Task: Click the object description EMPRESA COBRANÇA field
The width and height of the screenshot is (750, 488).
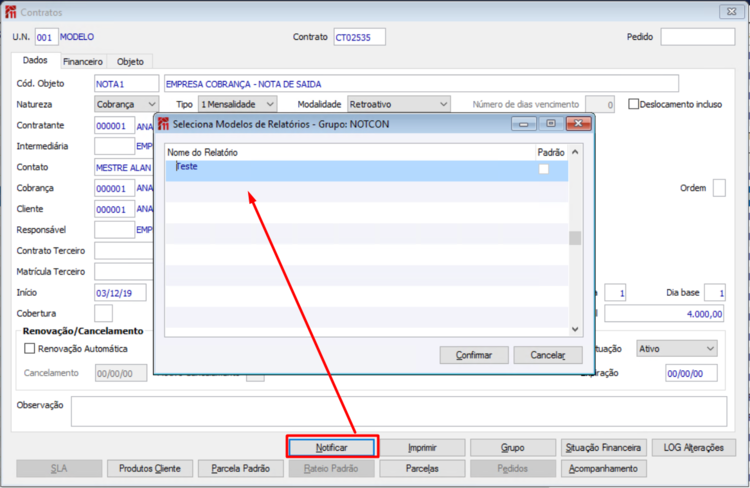Action: [x=421, y=84]
